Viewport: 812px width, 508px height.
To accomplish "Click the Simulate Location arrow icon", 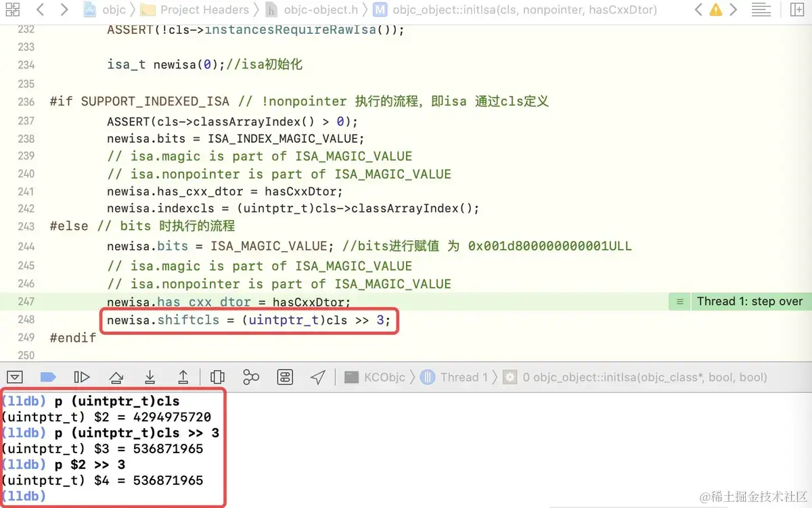I will coord(318,377).
